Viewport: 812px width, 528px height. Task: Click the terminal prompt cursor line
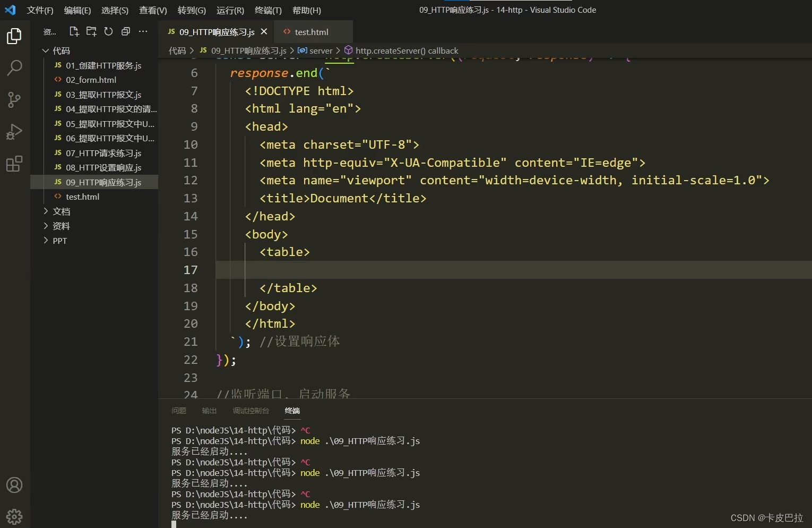tap(174, 524)
